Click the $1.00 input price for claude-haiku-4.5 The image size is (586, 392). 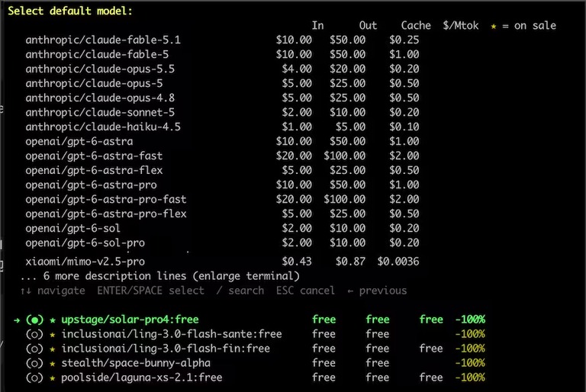coord(297,127)
